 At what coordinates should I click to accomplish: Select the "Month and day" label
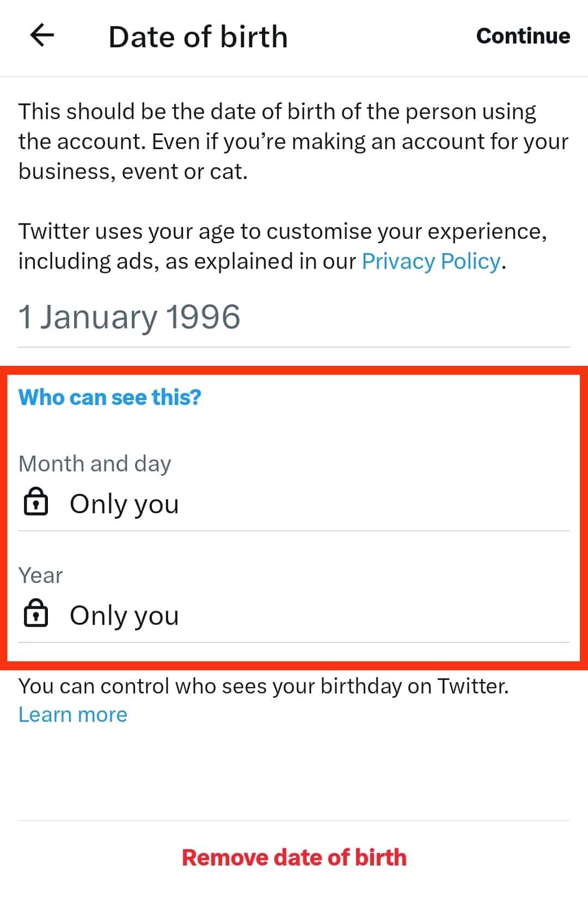(x=95, y=464)
